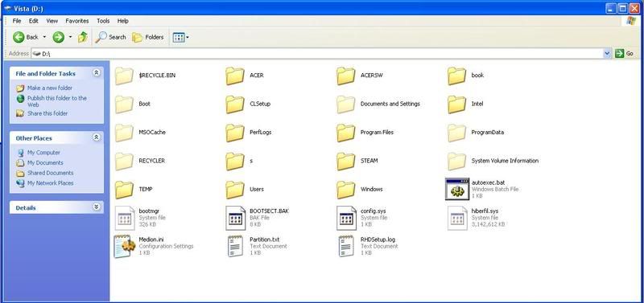This screenshot has width=644, height=303.
Task: Select the autoexec.bat batch file icon
Action: tap(457, 189)
